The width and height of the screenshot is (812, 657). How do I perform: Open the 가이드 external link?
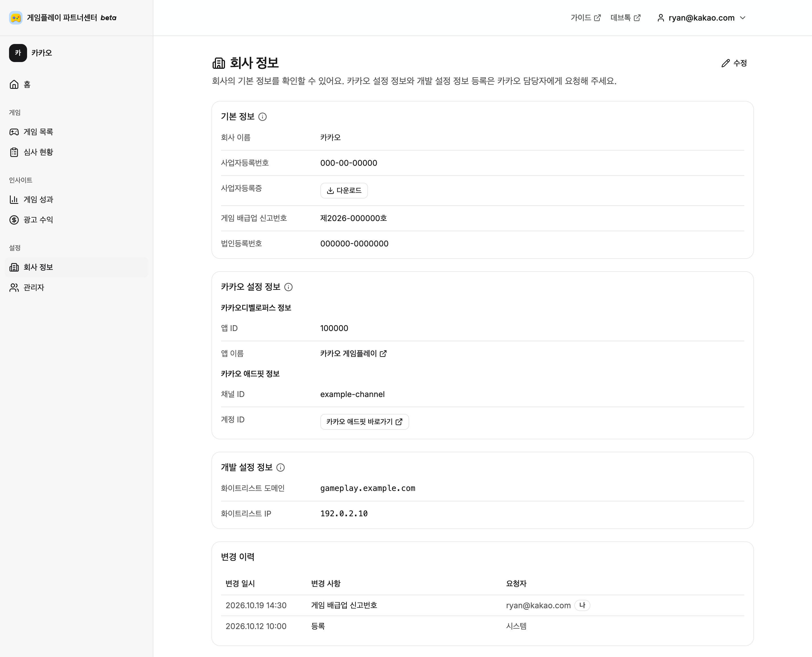[585, 18]
